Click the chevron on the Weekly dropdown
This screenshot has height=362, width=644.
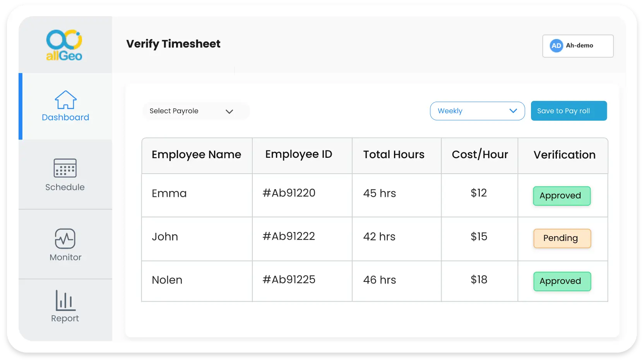click(514, 111)
